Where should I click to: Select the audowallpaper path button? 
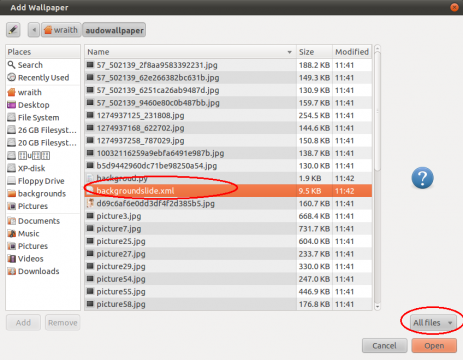coord(114,30)
